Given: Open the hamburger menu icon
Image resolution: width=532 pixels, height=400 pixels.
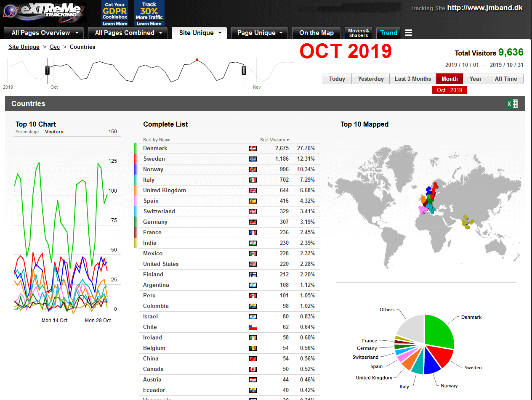Looking at the screenshot, I should [x=408, y=33].
